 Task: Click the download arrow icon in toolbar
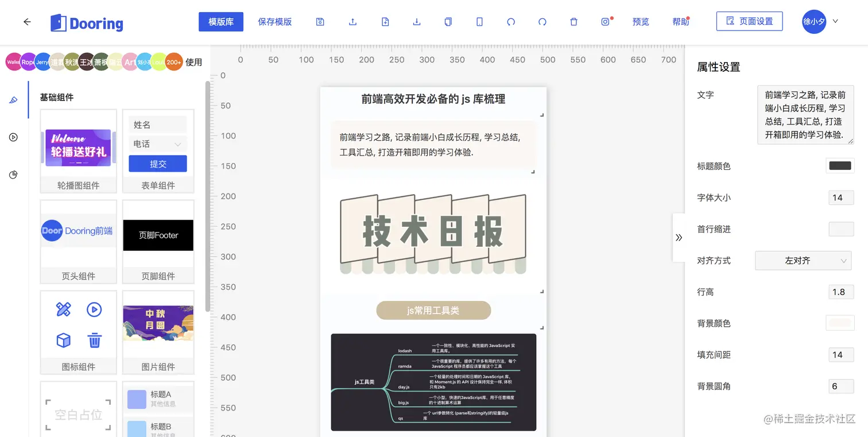click(417, 22)
